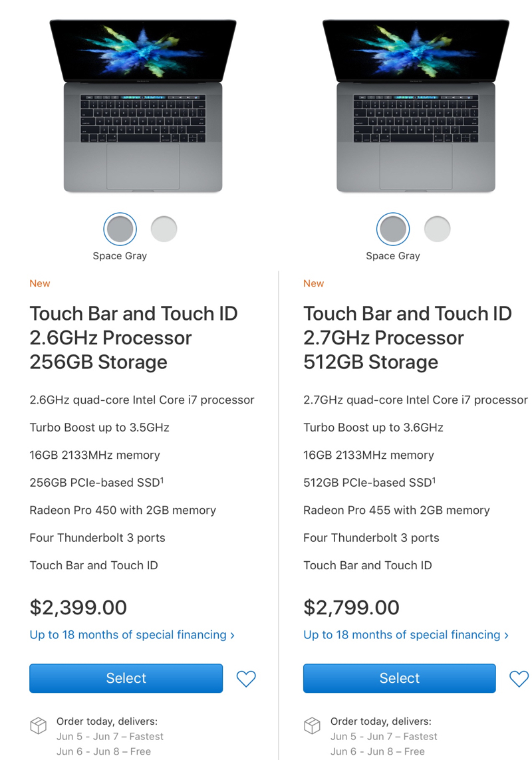This screenshot has height=760, width=532.
Task: Choose Silver swatch for 2.6GHz model
Action: click(x=164, y=229)
